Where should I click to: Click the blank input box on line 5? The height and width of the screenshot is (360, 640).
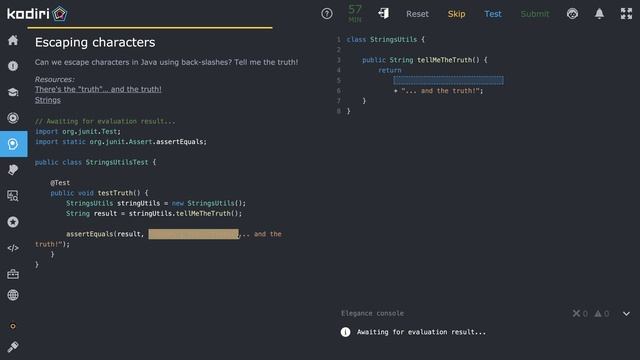[x=448, y=80]
